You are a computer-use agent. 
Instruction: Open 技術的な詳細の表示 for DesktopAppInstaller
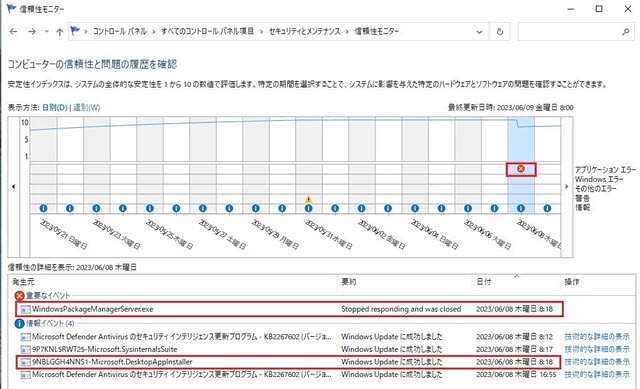coord(597,362)
